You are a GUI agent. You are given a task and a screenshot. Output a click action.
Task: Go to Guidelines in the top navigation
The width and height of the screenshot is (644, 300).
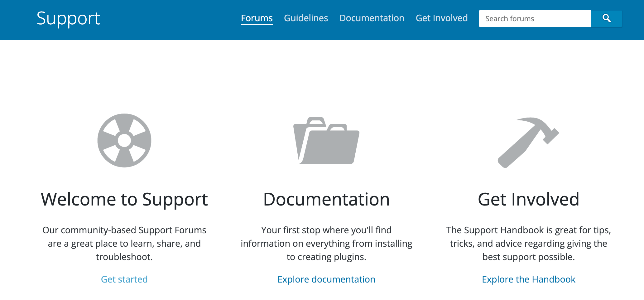[306, 18]
